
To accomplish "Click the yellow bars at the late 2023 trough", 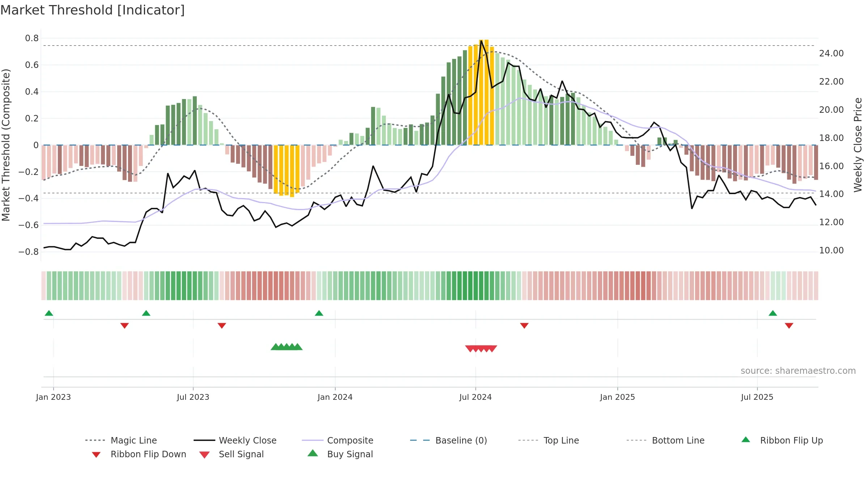I will (x=286, y=171).
